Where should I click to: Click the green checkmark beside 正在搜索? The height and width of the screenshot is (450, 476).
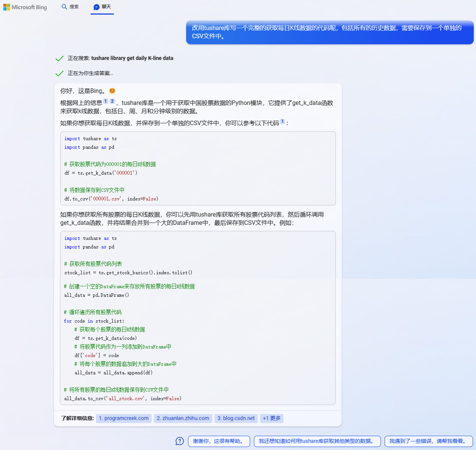coord(60,58)
